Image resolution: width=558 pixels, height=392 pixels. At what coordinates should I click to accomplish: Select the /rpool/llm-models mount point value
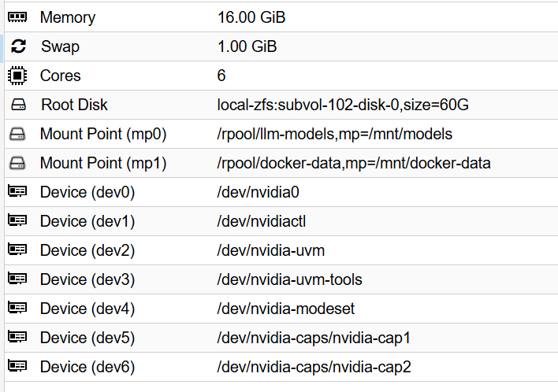334,134
